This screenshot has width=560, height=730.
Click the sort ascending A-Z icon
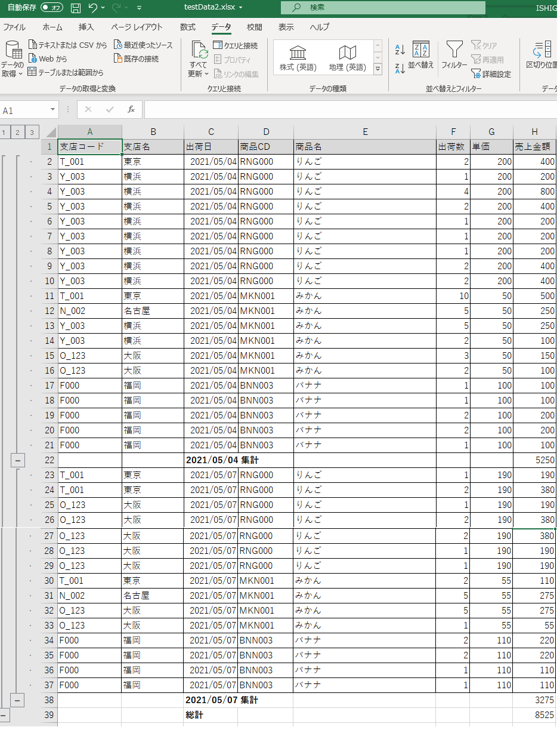pyautogui.click(x=400, y=50)
